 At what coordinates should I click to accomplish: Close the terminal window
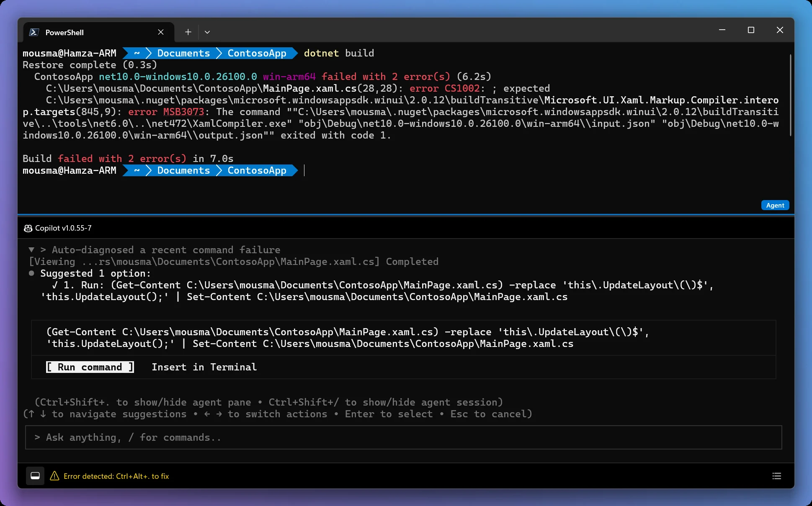pos(780,30)
